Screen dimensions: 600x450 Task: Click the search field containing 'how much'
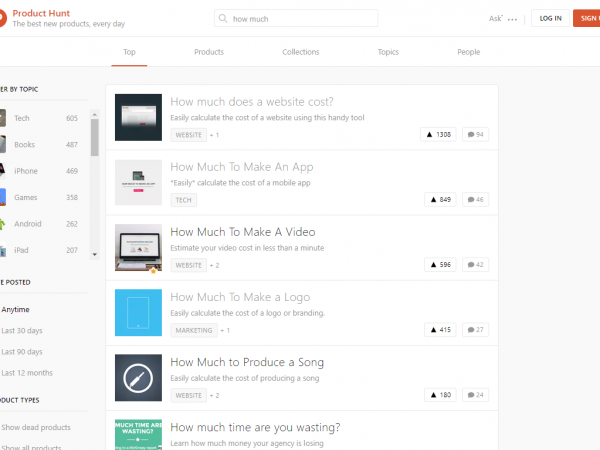click(x=300, y=18)
